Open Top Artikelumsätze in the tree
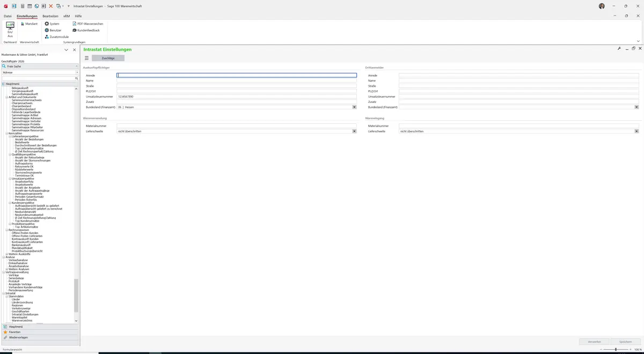 (26, 227)
